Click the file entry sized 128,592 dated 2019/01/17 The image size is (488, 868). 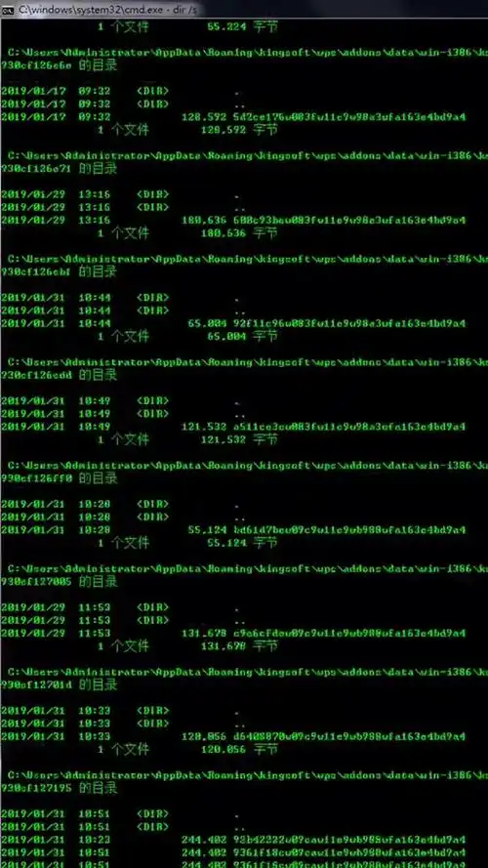(233, 117)
